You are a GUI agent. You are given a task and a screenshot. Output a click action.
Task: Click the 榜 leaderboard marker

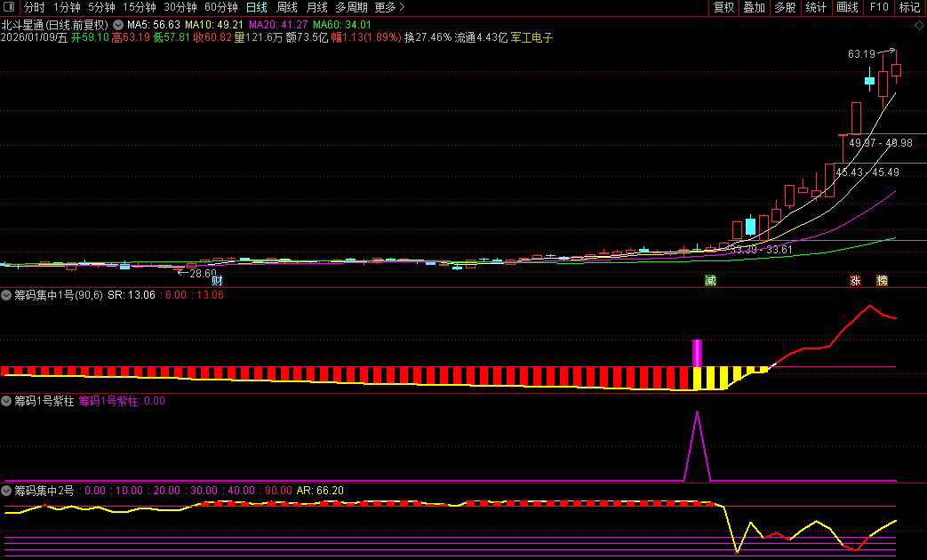(x=882, y=280)
